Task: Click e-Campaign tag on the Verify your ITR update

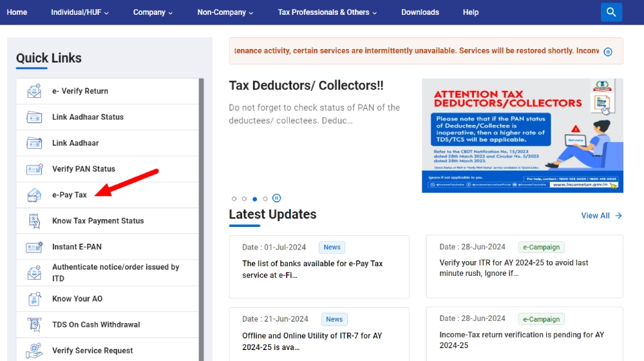Action: pos(542,247)
